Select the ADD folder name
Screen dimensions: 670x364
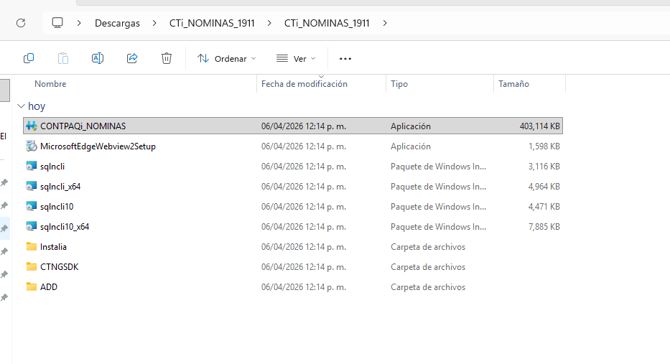tap(49, 287)
